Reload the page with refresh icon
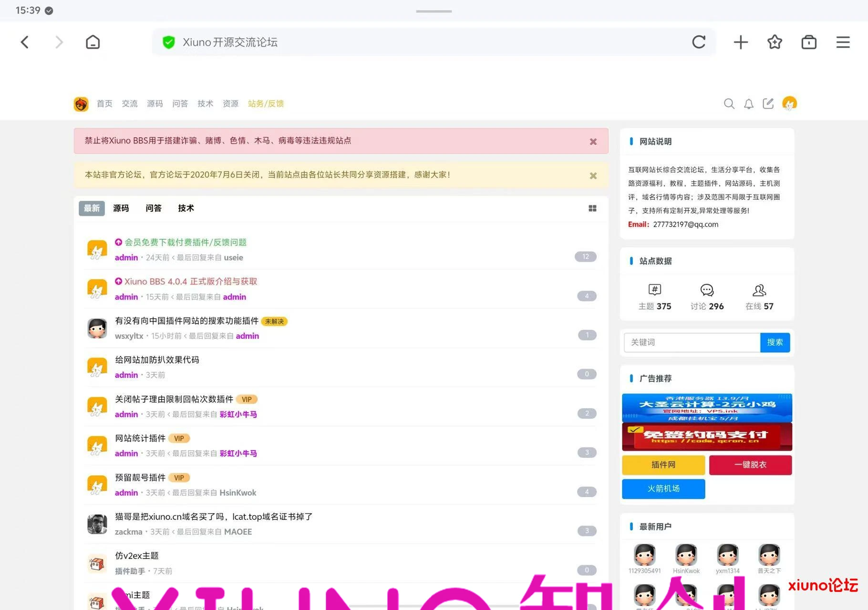The width and height of the screenshot is (868, 610). (x=698, y=42)
